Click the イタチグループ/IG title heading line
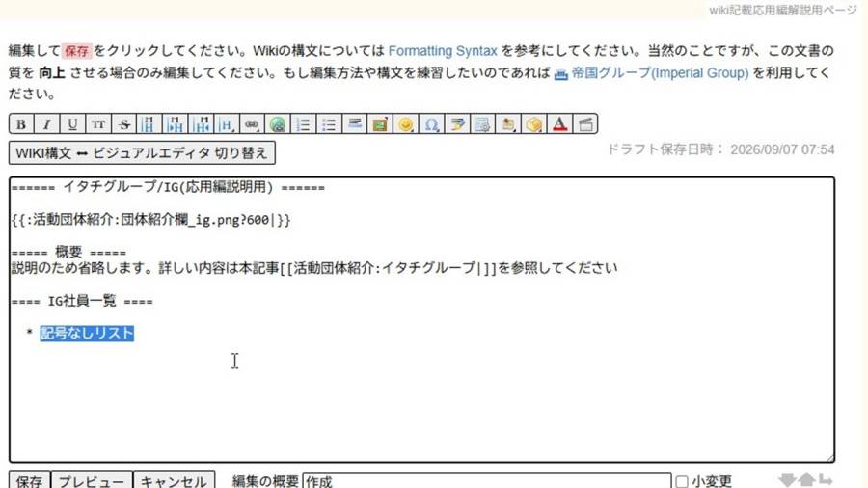The image size is (868, 488). [168, 187]
